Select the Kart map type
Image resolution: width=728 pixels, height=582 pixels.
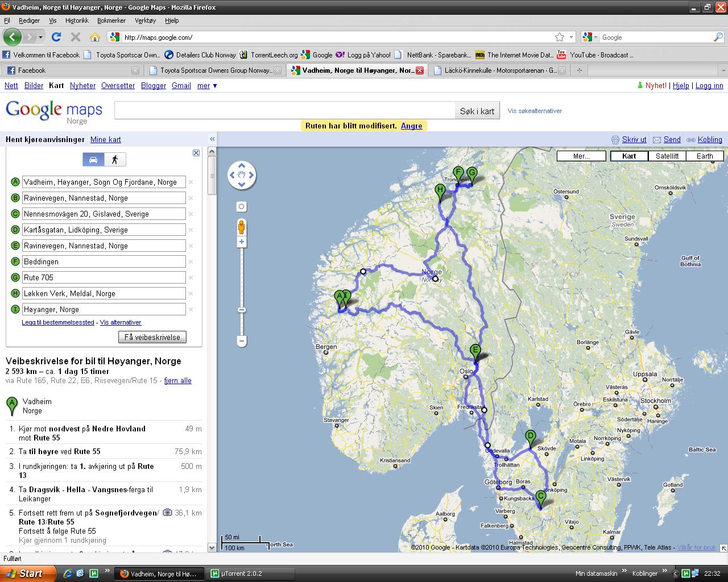coord(629,156)
